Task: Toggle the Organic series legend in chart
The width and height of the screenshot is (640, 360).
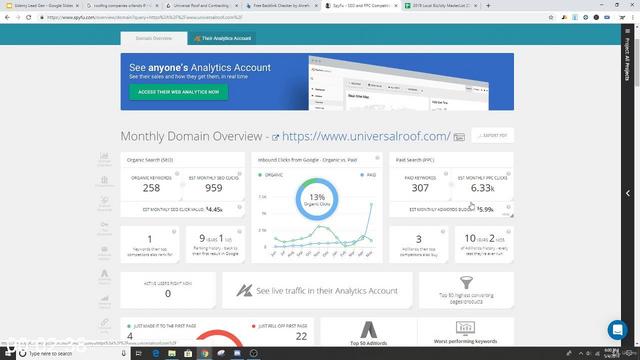Action: [x=270, y=175]
